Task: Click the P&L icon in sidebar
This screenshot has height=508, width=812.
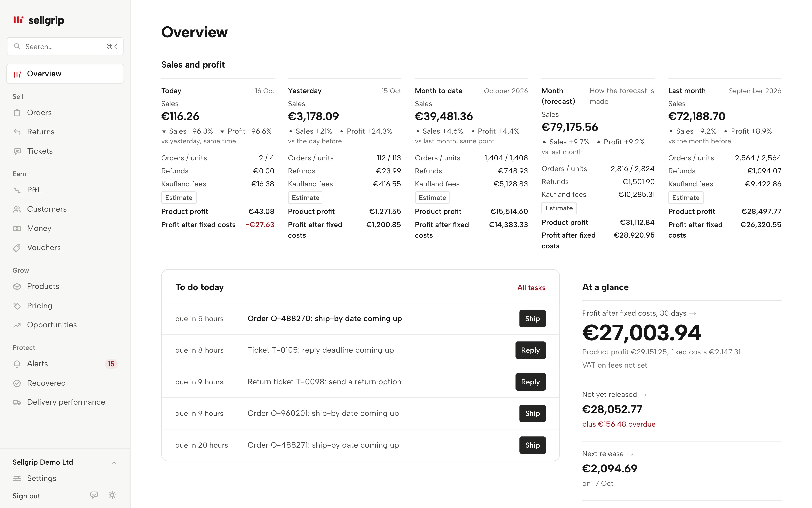Action: coord(17,190)
